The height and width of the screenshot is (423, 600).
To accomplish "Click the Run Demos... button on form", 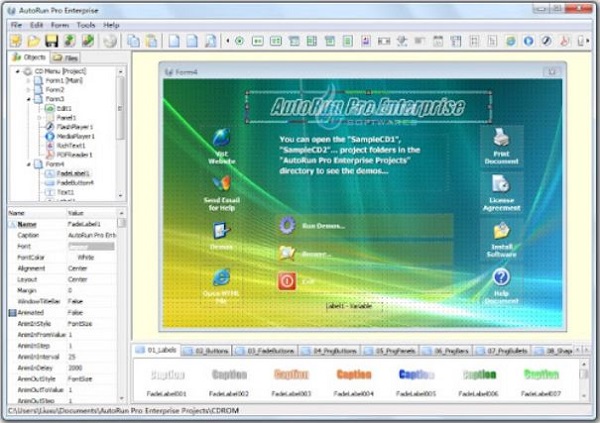I will (364, 225).
